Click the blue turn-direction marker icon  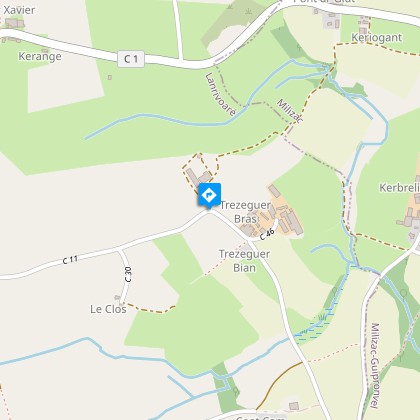209,196
